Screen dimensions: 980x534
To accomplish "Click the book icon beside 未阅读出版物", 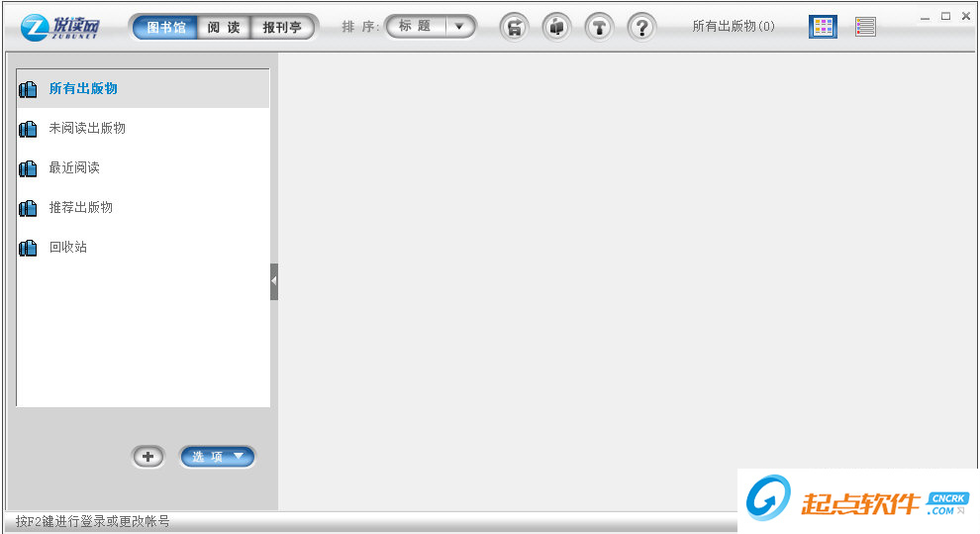I will pyautogui.click(x=28, y=129).
